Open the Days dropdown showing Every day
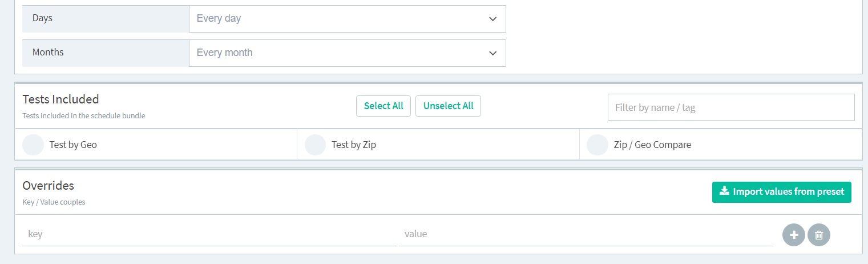 tap(346, 19)
